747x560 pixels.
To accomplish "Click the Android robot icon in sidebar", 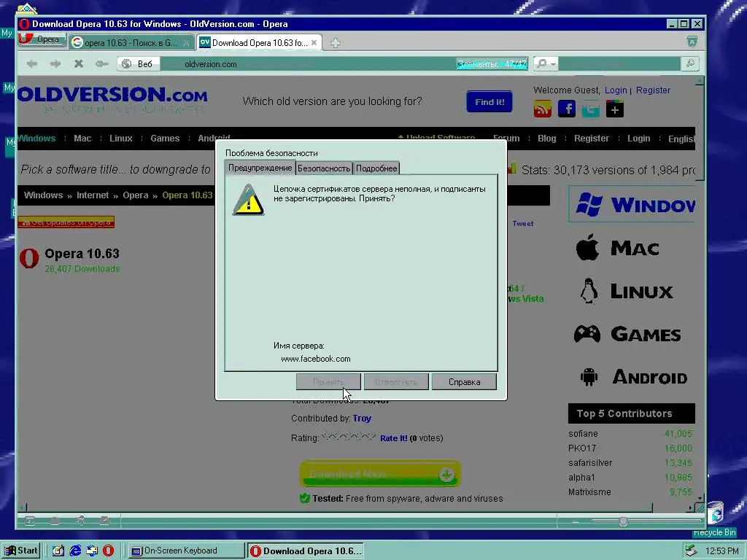I will tap(589, 377).
